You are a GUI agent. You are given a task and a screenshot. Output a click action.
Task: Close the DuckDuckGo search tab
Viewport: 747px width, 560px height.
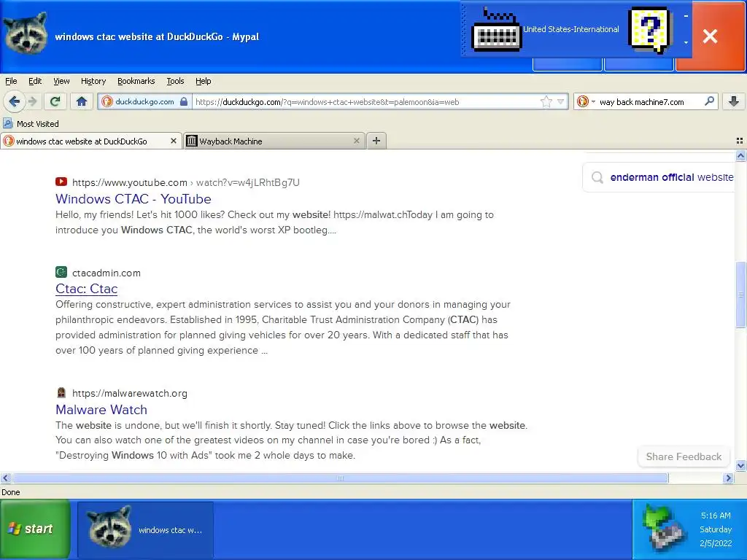point(174,141)
